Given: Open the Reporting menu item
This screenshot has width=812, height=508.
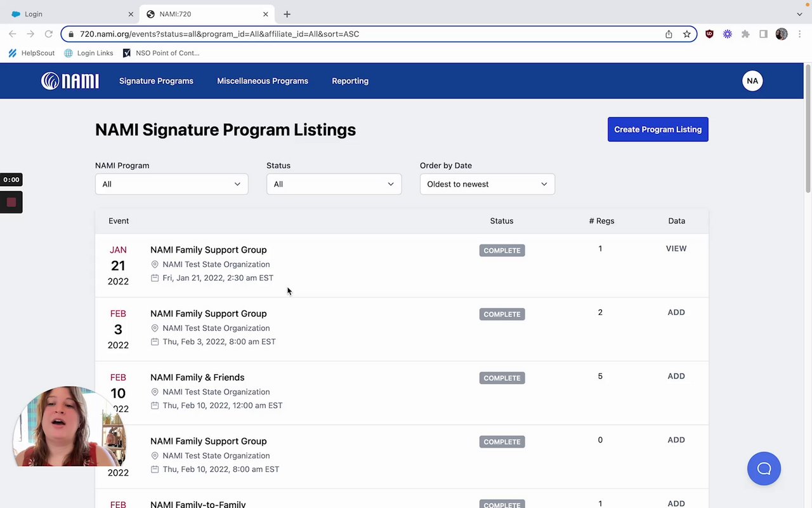Looking at the screenshot, I should click(x=350, y=81).
